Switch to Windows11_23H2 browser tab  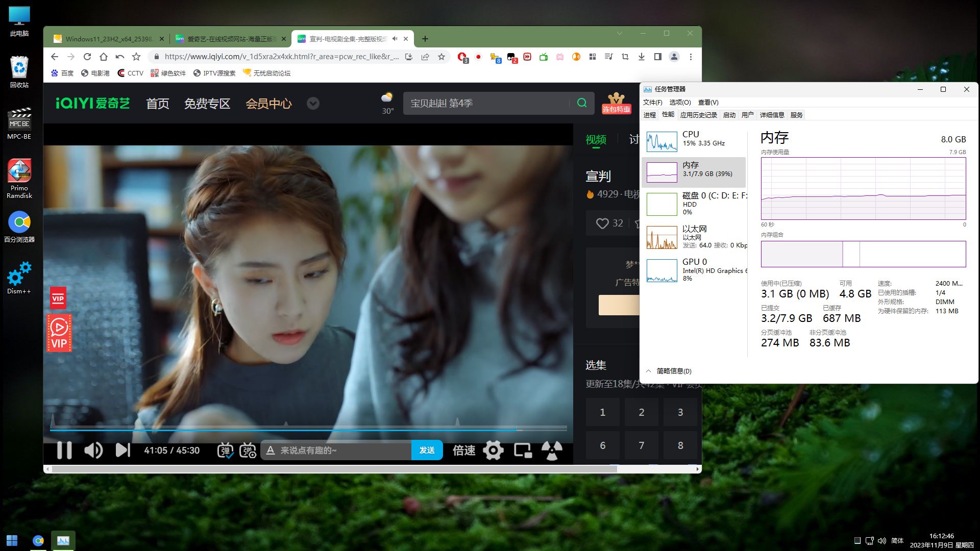(109, 39)
